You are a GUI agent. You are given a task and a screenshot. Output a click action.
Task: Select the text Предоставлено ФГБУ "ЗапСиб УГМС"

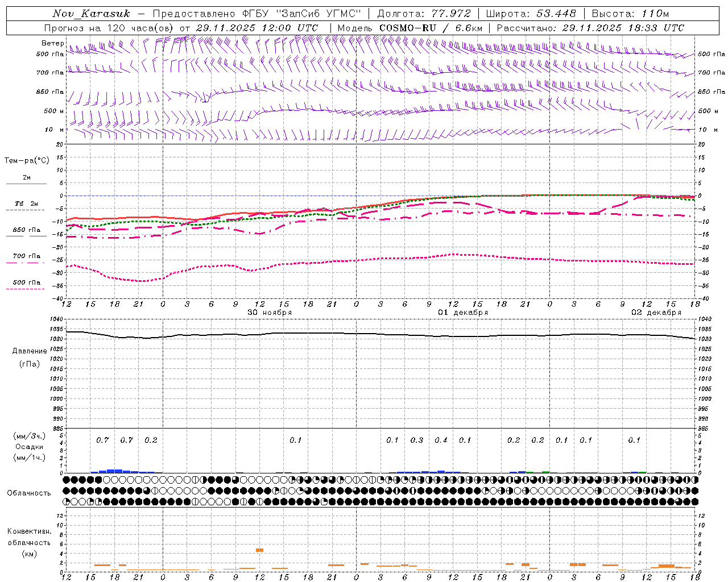click(x=257, y=14)
